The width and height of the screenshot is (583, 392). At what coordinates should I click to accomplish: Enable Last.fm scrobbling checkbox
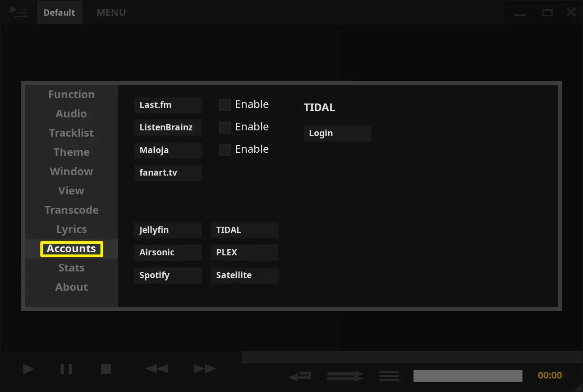pyautogui.click(x=225, y=105)
